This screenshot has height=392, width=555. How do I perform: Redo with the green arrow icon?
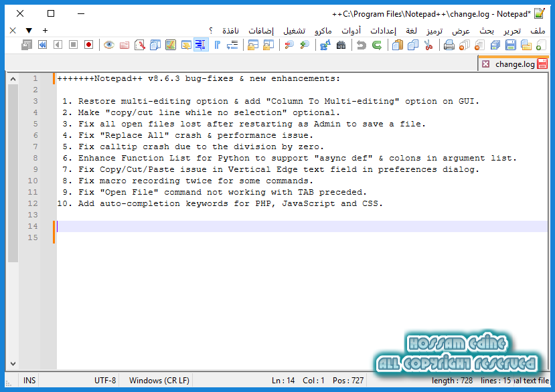[377, 45]
